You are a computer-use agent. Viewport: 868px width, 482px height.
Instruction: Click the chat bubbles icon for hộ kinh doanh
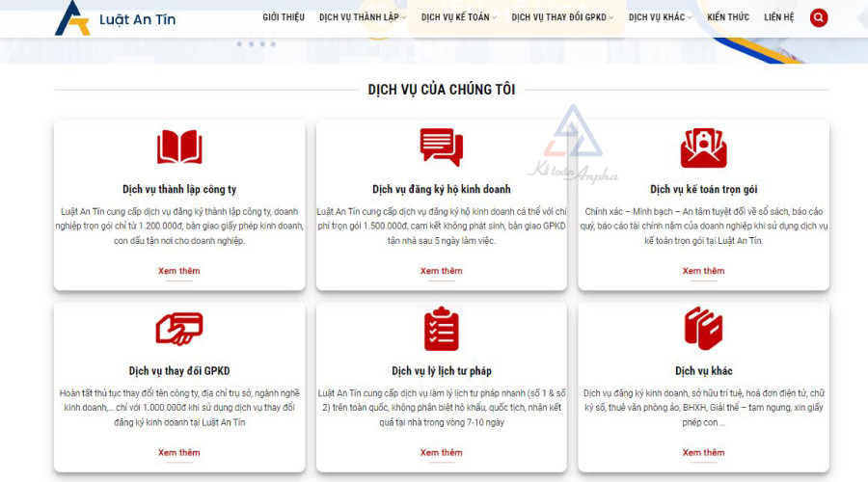pyautogui.click(x=441, y=147)
